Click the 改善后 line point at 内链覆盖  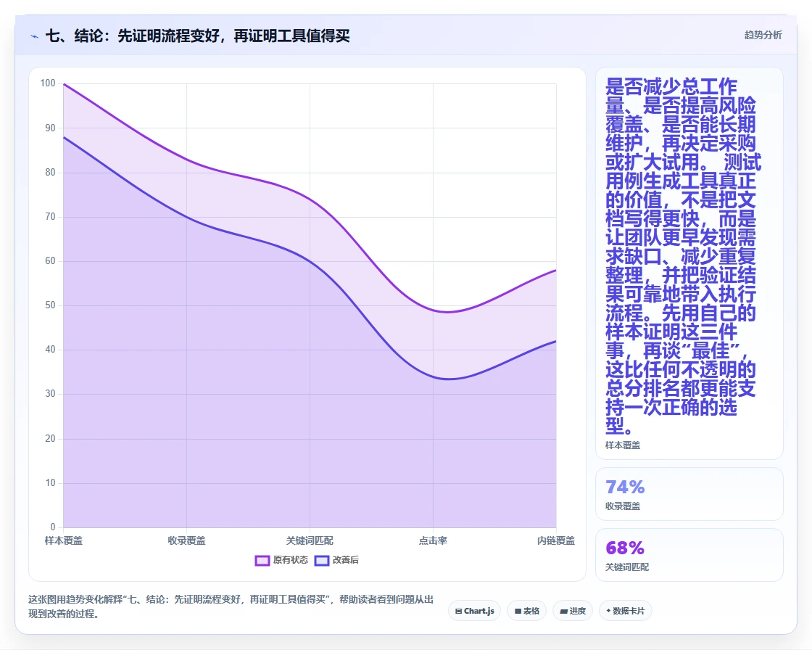555,341
